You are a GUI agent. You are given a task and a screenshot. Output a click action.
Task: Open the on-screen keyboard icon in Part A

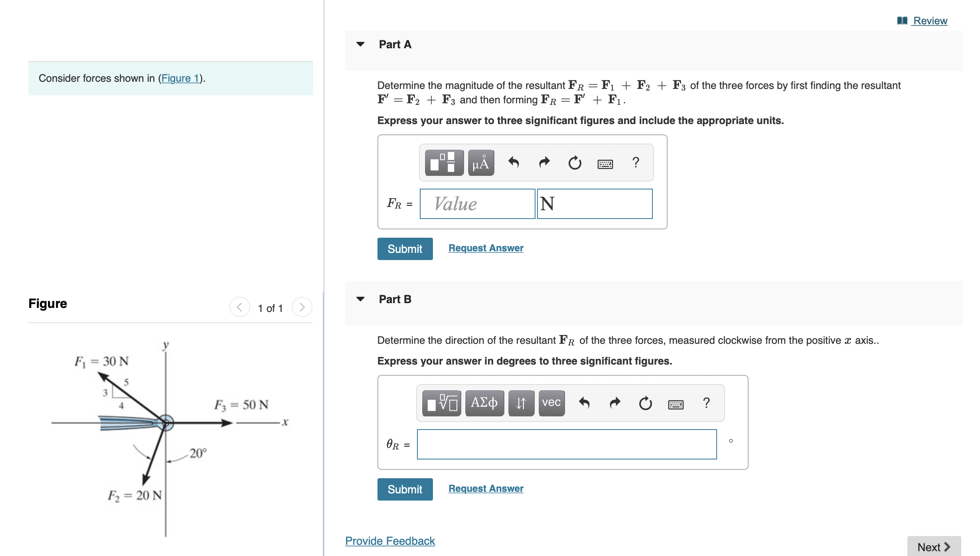pos(606,163)
